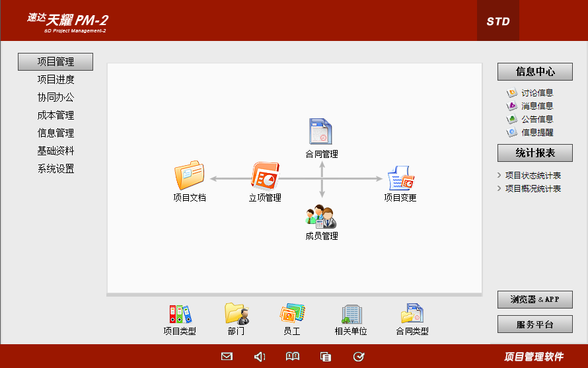Expand the 项目状态统计表 report entry
This screenshot has height=368, width=588.
pos(533,176)
